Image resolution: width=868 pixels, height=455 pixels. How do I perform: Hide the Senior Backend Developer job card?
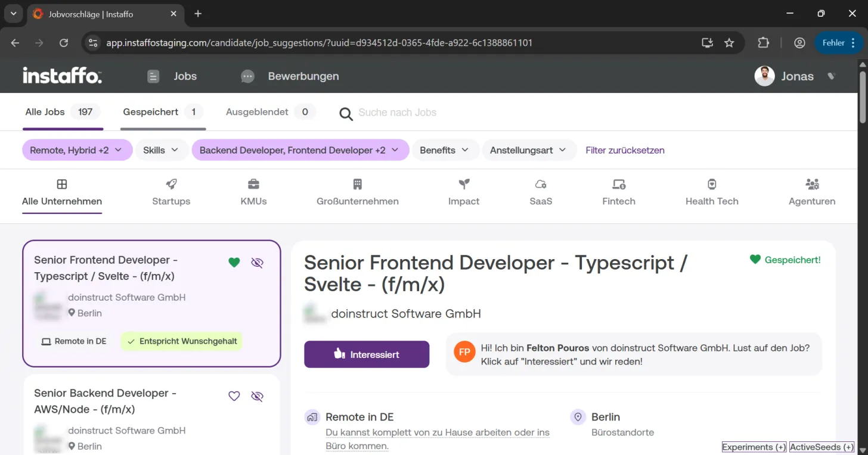(257, 396)
